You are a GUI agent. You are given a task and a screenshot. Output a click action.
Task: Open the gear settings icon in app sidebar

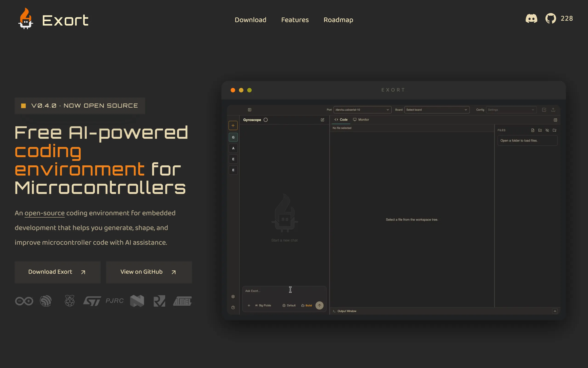(233, 296)
